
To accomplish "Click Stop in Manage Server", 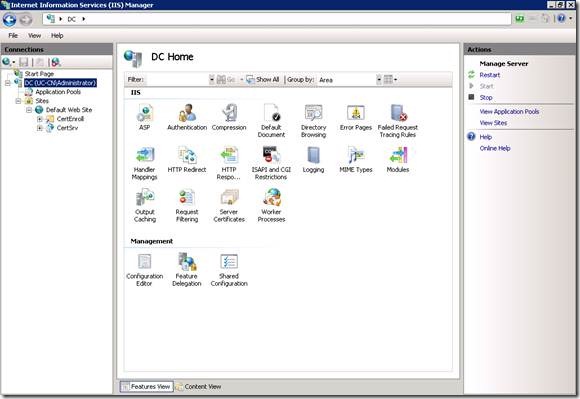I will tap(486, 98).
